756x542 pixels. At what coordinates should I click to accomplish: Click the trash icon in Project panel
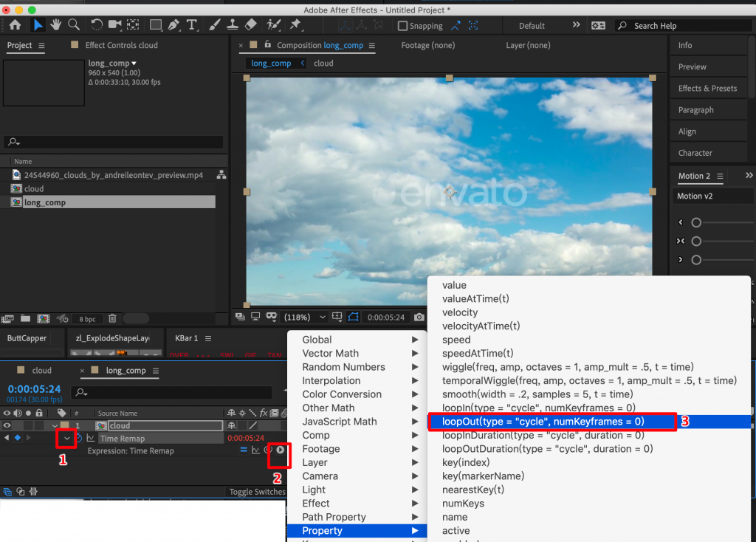pos(112,319)
